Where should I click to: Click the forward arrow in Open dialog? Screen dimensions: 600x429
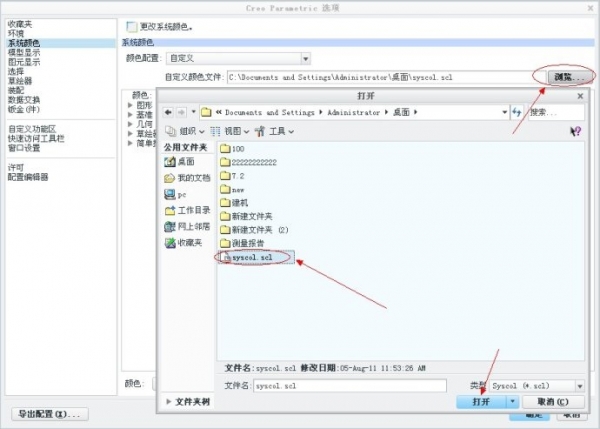(181, 112)
